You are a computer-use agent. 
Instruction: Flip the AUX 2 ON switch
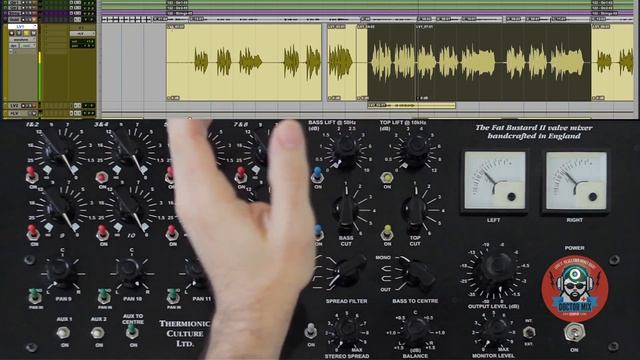(98, 333)
